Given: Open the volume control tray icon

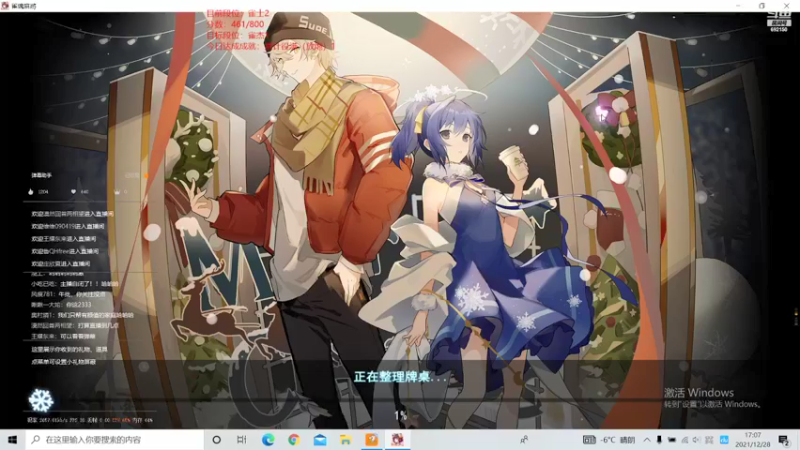Looking at the screenshot, I should 697,439.
